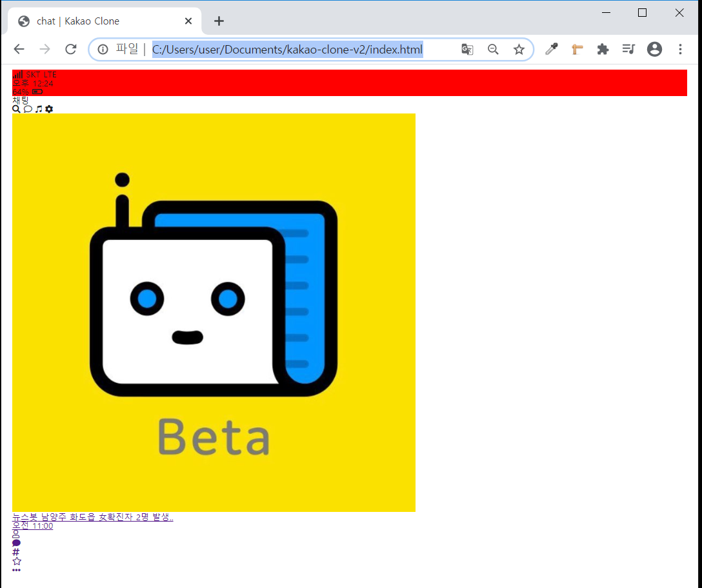The height and width of the screenshot is (588, 702).
Task: Click the battery icon next to 64%
Action: tap(37, 92)
